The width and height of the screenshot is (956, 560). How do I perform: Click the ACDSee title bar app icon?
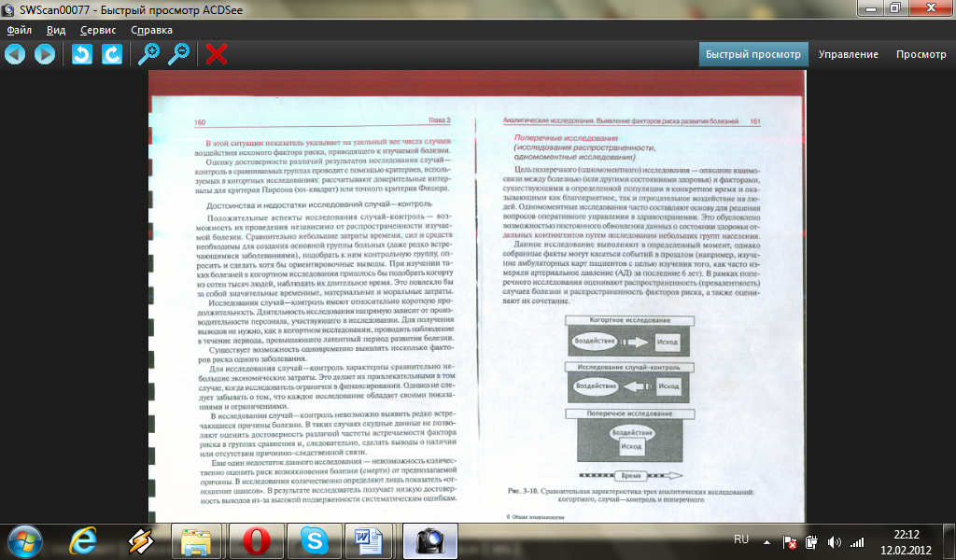(7, 9)
